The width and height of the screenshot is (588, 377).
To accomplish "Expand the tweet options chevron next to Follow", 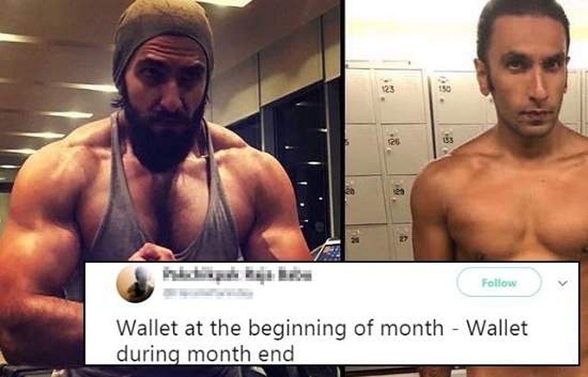I will click(x=563, y=283).
